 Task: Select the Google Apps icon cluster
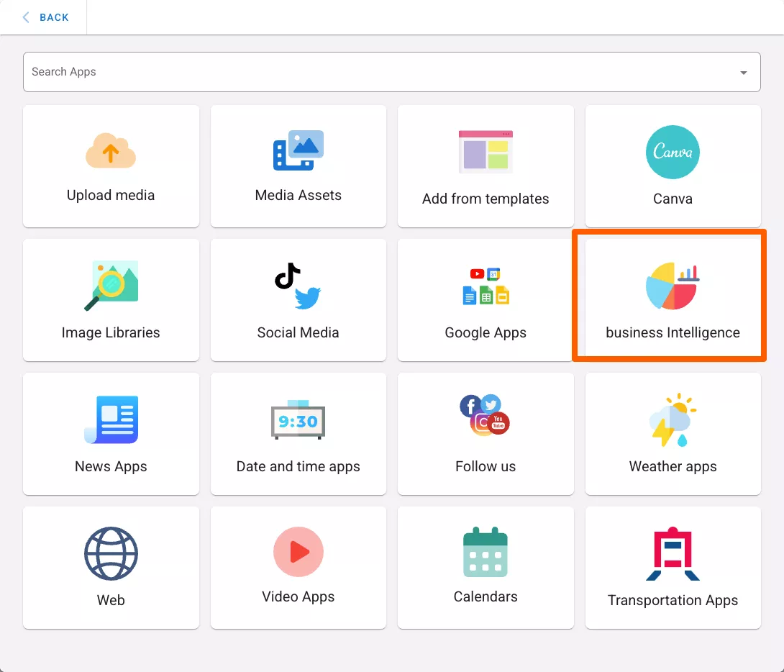(x=486, y=286)
